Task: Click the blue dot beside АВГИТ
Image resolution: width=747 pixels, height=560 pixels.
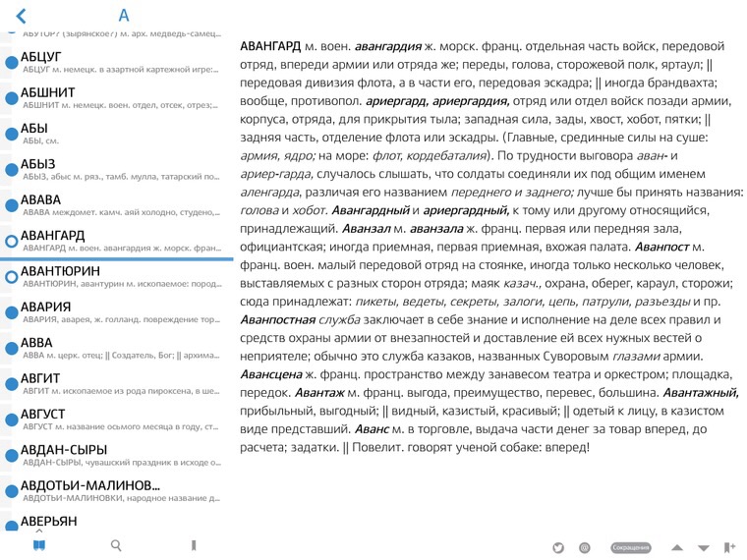Action: pyautogui.click(x=12, y=384)
